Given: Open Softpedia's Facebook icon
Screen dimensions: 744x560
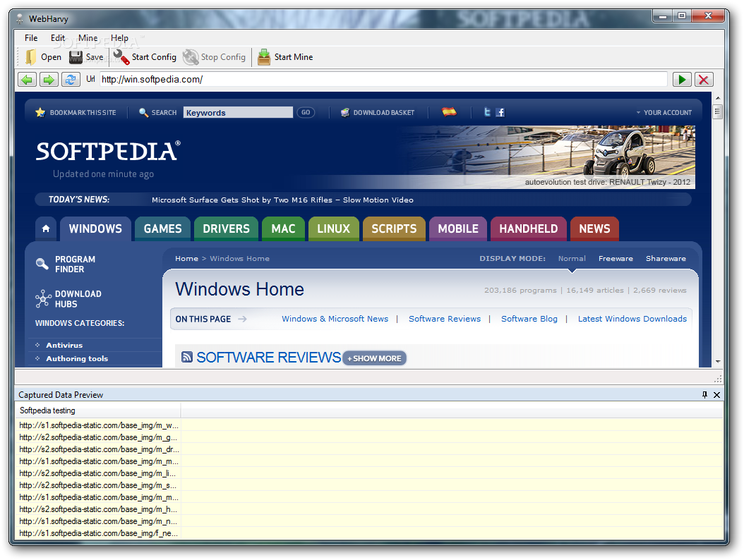Looking at the screenshot, I should pyautogui.click(x=500, y=112).
